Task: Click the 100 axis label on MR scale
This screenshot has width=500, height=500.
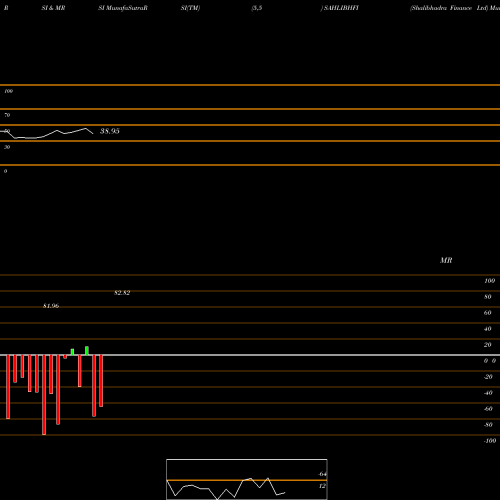Action: pyautogui.click(x=489, y=281)
